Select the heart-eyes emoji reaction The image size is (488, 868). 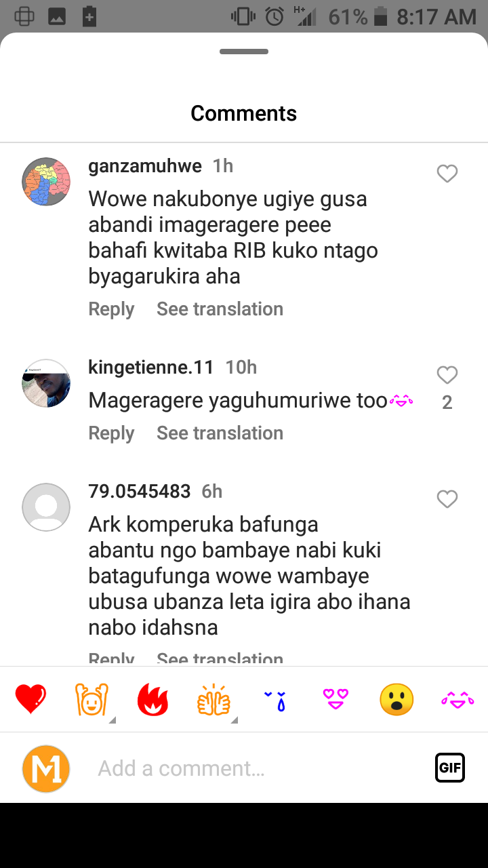point(335,700)
